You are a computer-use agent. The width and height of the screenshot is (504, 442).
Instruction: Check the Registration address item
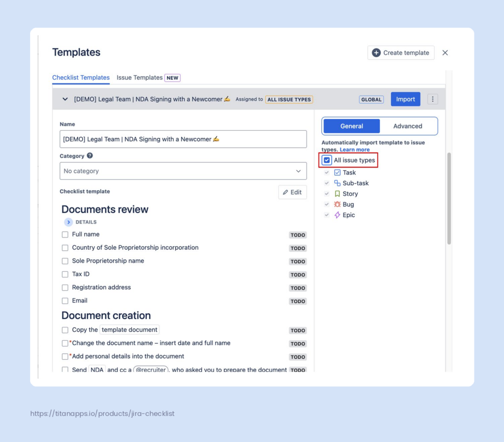click(65, 288)
